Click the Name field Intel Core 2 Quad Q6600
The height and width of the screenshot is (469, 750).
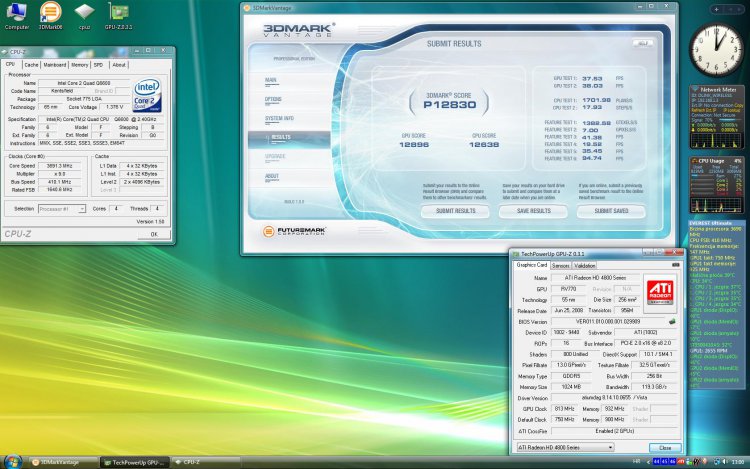84,83
